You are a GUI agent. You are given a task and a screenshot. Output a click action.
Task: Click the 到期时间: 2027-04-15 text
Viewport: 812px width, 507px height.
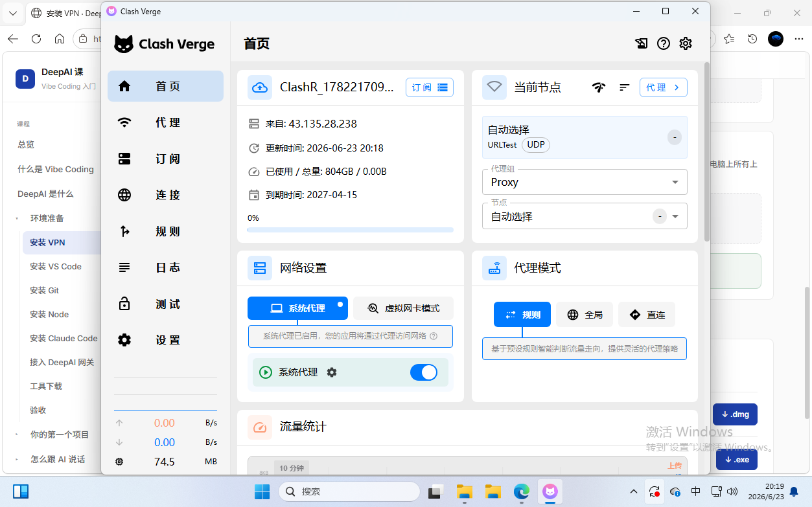coord(311,195)
